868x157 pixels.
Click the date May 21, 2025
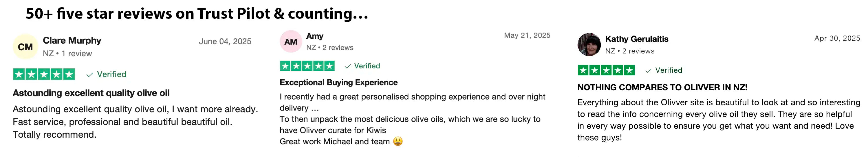point(527,35)
